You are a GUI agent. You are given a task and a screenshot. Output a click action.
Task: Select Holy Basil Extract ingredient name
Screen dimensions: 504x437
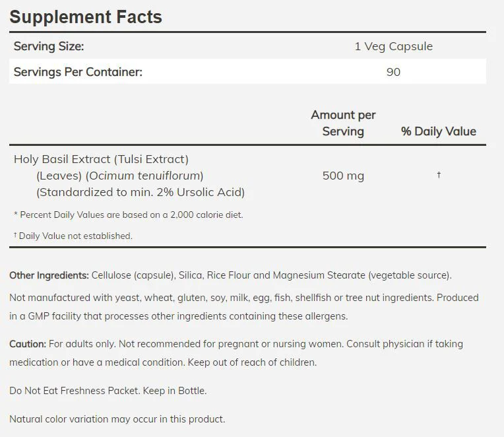[62, 159]
